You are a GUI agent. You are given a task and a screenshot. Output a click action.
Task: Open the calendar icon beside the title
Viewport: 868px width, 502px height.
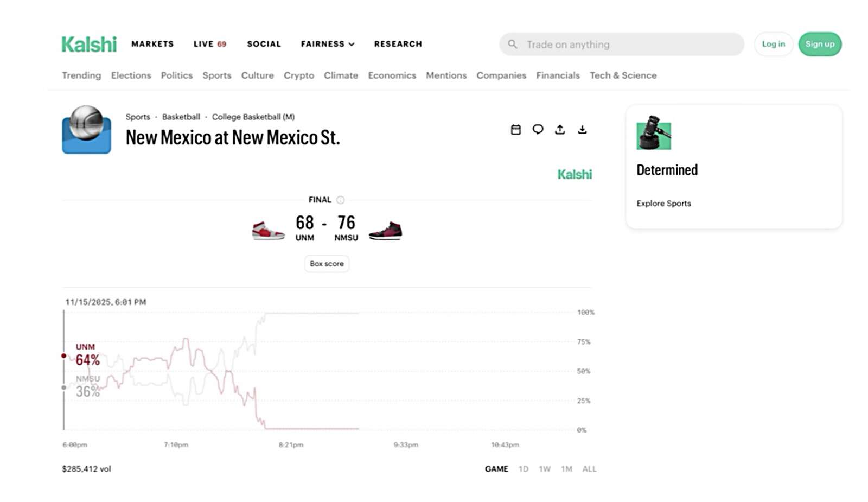(515, 129)
